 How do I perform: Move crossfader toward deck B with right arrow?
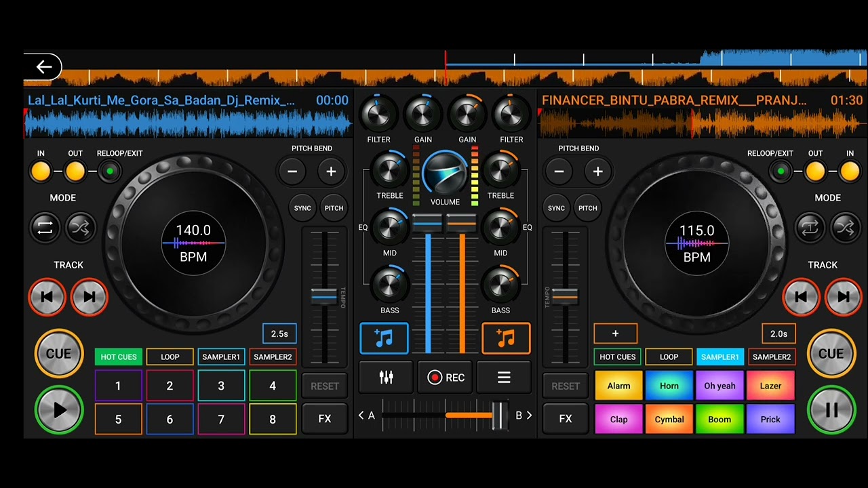(529, 415)
